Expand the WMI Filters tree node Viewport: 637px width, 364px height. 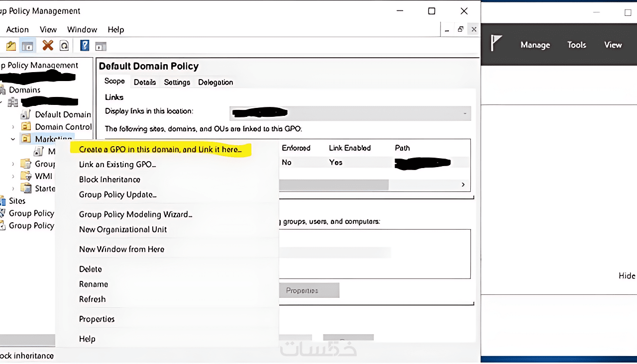[13, 177]
